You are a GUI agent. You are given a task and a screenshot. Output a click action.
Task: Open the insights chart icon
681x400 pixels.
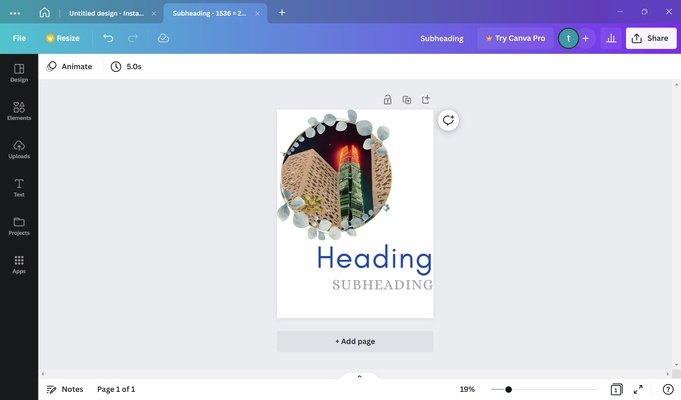611,38
